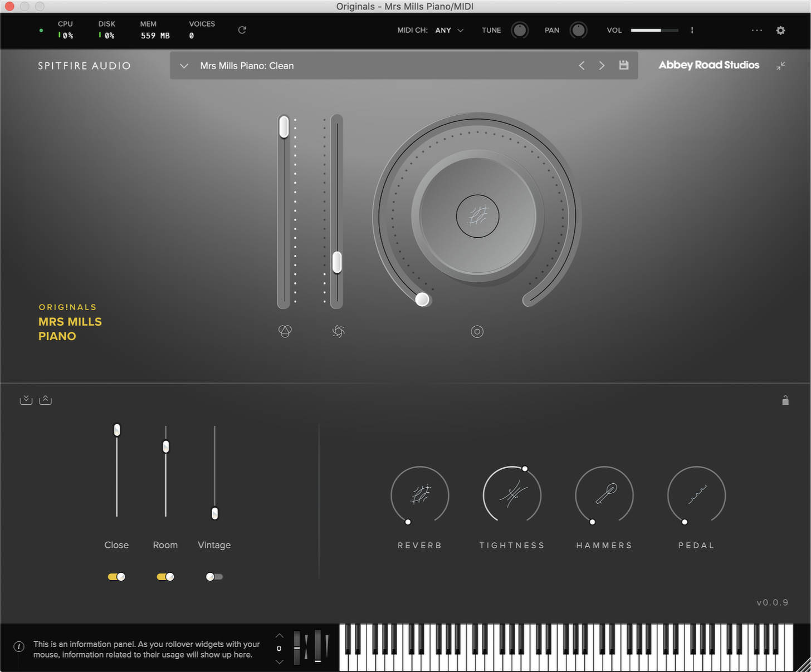The height and width of the screenshot is (672, 811).
Task: Disable the Close mic toggle
Action: pos(116,577)
